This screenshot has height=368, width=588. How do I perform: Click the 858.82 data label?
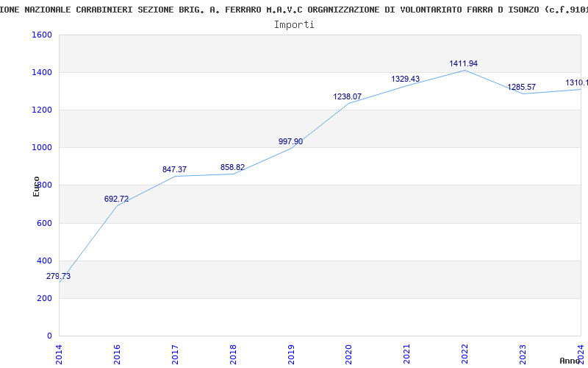[x=232, y=168]
